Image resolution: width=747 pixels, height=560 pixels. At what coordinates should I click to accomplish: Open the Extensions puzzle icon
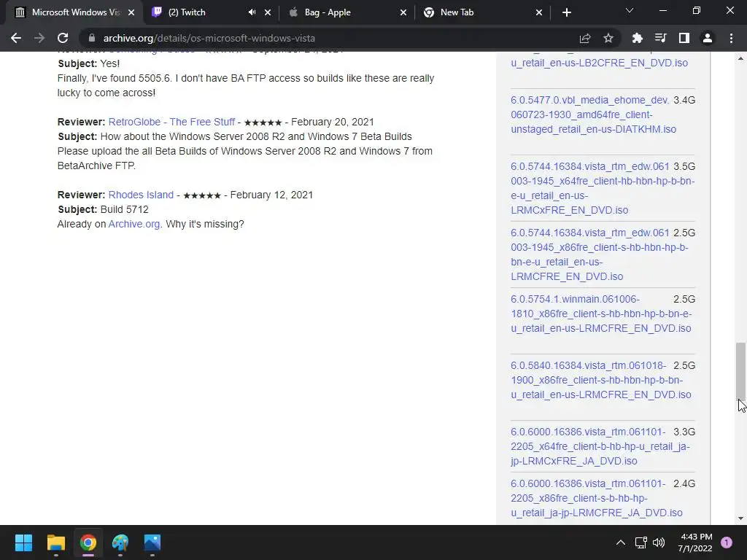click(x=638, y=38)
